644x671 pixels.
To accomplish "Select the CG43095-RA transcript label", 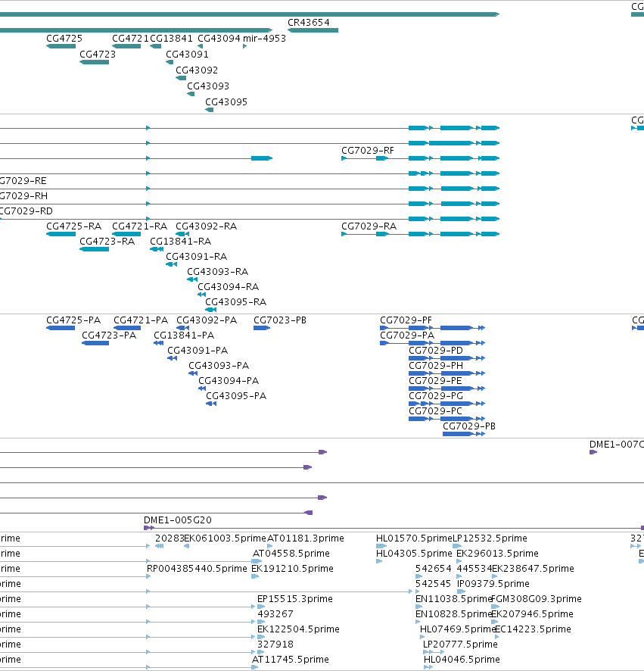I will pos(235,302).
